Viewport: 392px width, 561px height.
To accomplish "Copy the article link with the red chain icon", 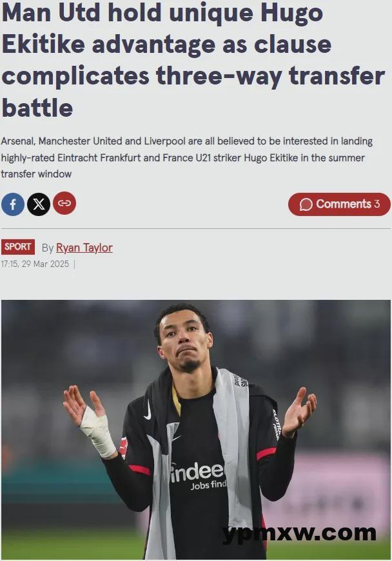I will 64,203.
